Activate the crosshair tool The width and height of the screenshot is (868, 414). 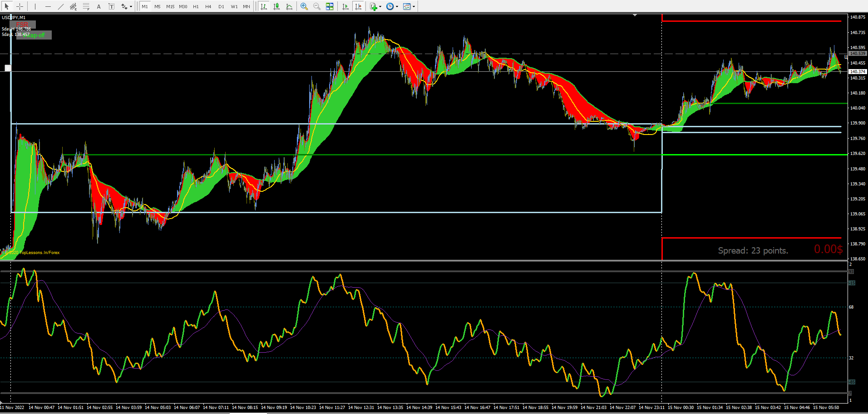coord(20,6)
